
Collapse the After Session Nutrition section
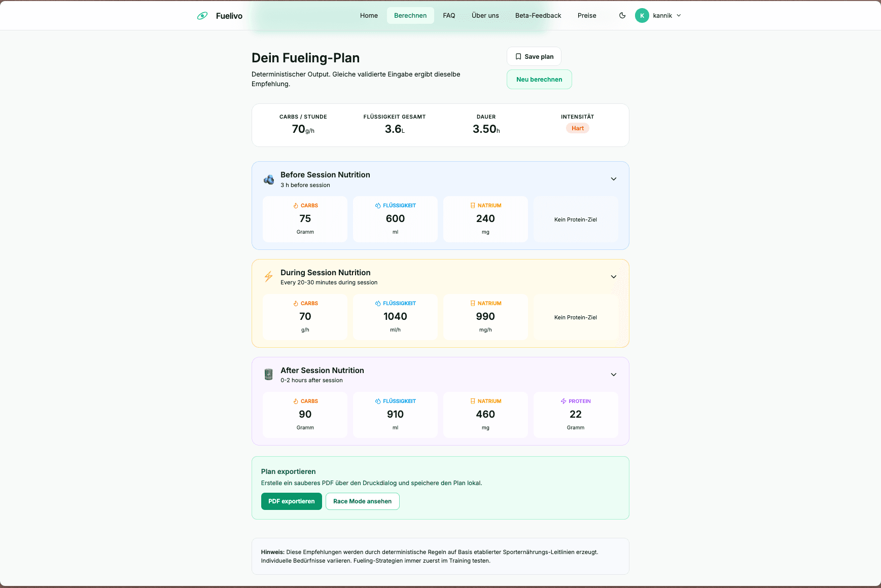(614, 375)
